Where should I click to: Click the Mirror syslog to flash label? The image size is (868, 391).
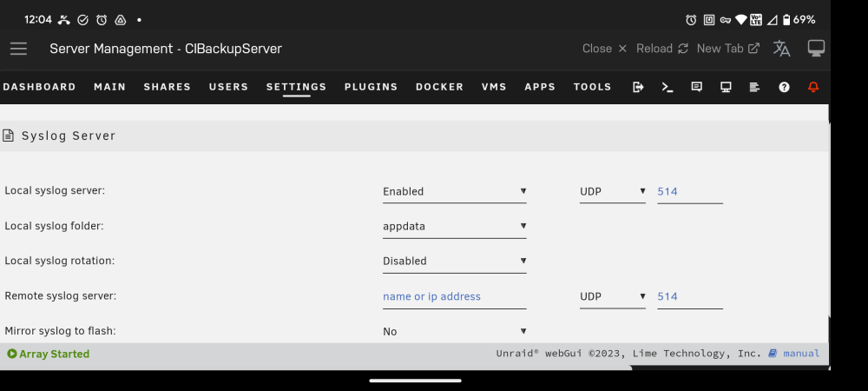61,331
